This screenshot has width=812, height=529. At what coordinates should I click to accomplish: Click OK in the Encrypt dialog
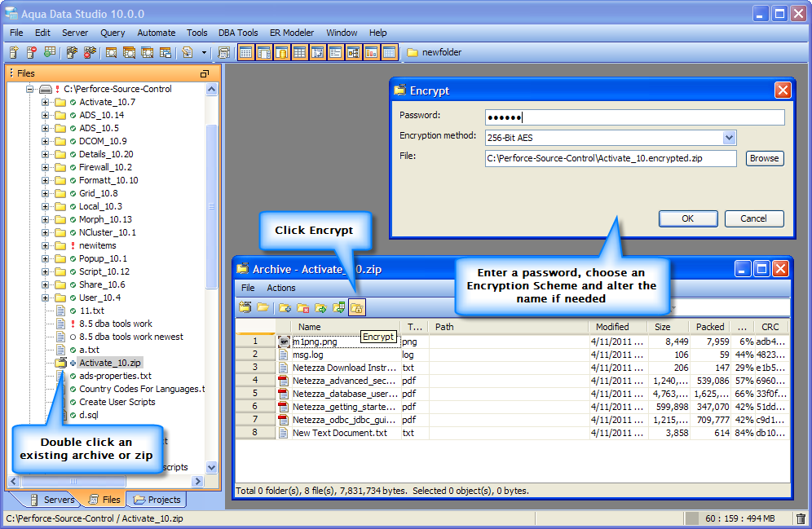click(688, 218)
